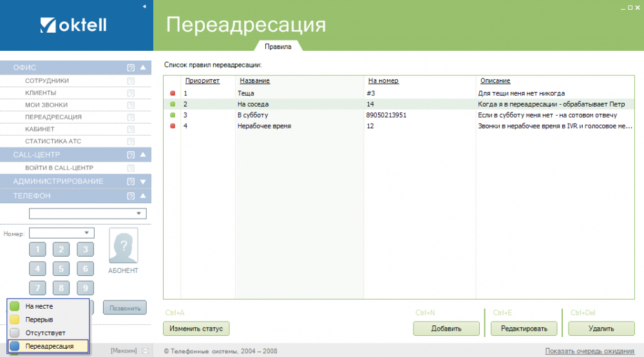The width and height of the screenshot is (644, 357).
Task: Switch to the Правила tab
Action: 278,46
